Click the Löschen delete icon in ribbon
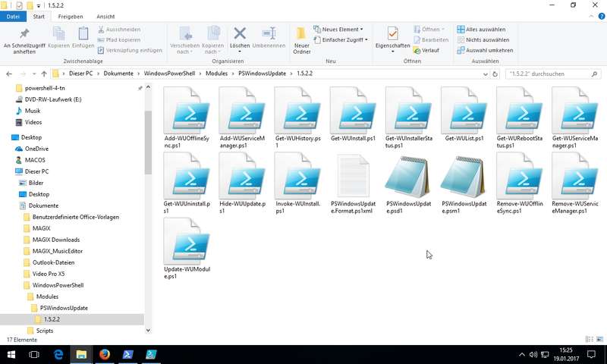607x364 pixels. (240, 33)
